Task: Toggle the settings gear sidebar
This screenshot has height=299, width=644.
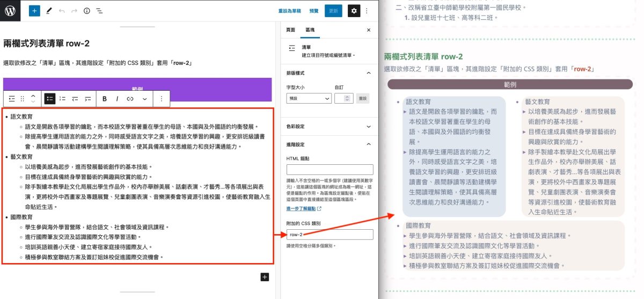Action: 353,10
